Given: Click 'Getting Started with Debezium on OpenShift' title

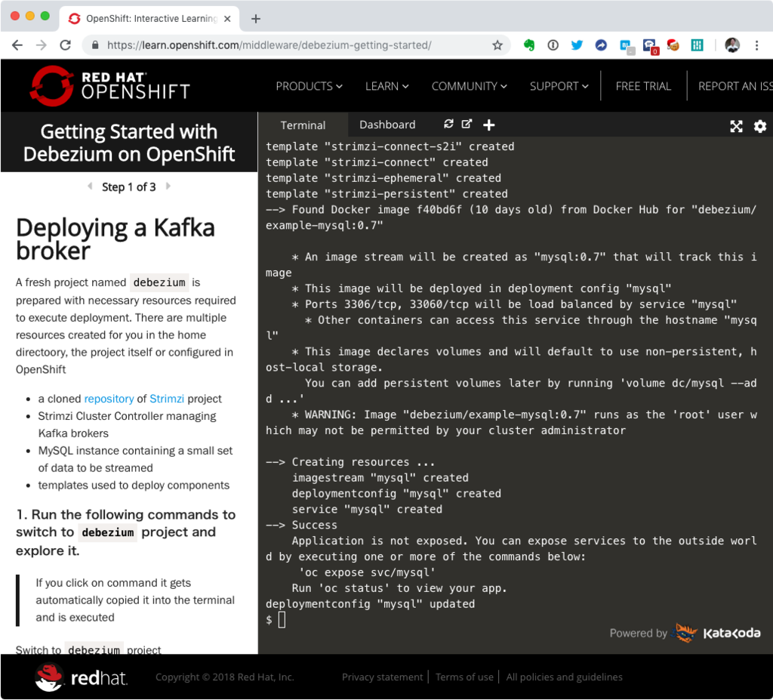Looking at the screenshot, I should [128, 143].
